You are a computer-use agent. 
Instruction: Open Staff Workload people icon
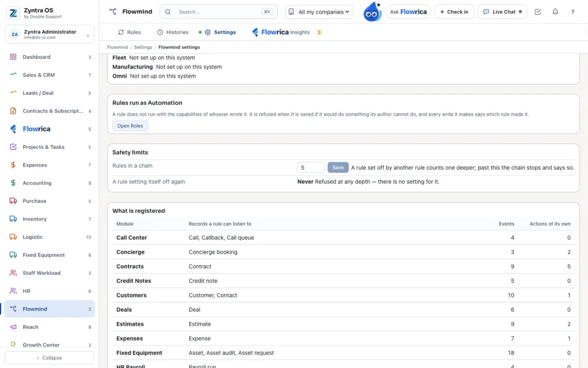click(13, 273)
